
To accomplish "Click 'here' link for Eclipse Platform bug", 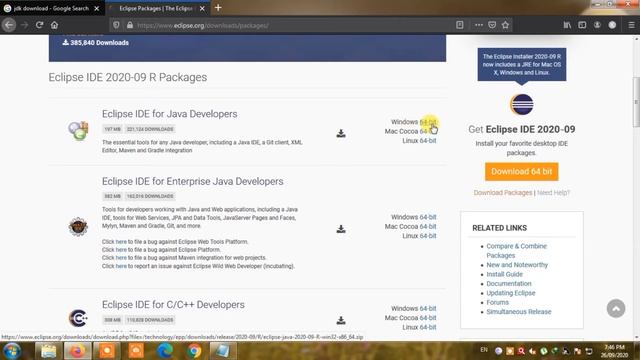I will point(121,250).
